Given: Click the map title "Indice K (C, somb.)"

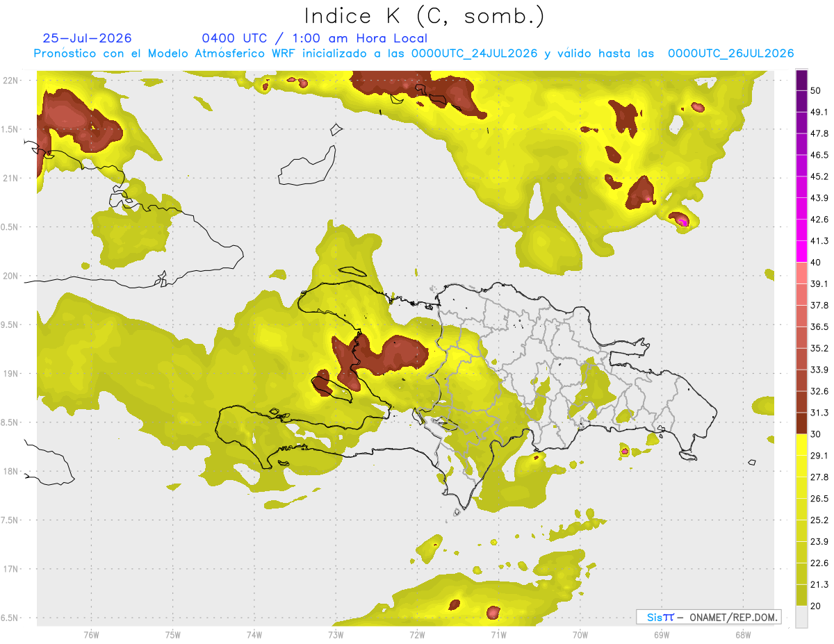Looking at the screenshot, I should click(x=424, y=17).
